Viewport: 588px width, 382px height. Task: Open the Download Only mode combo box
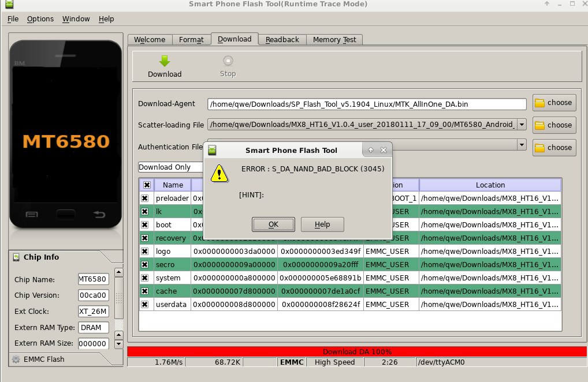click(x=170, y=167)
